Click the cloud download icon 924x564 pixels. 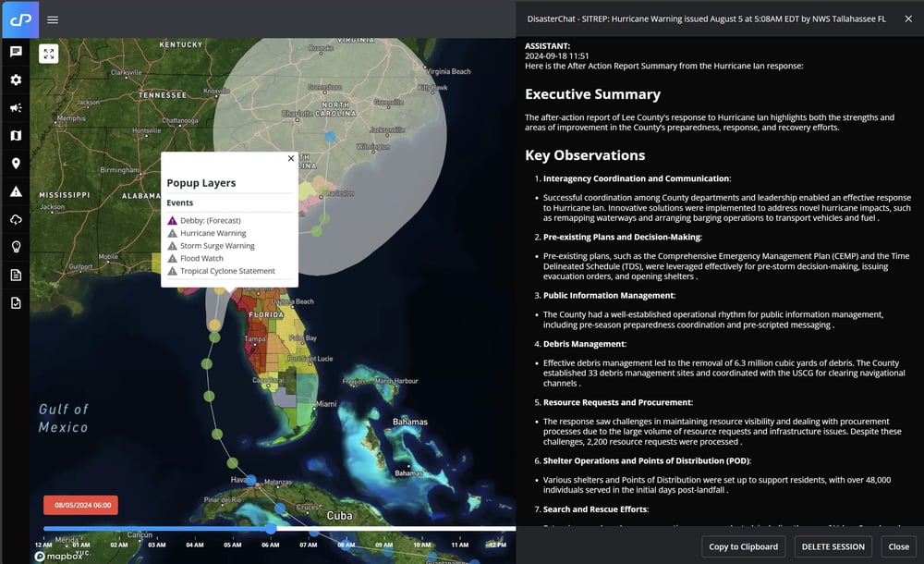(16, 219)
